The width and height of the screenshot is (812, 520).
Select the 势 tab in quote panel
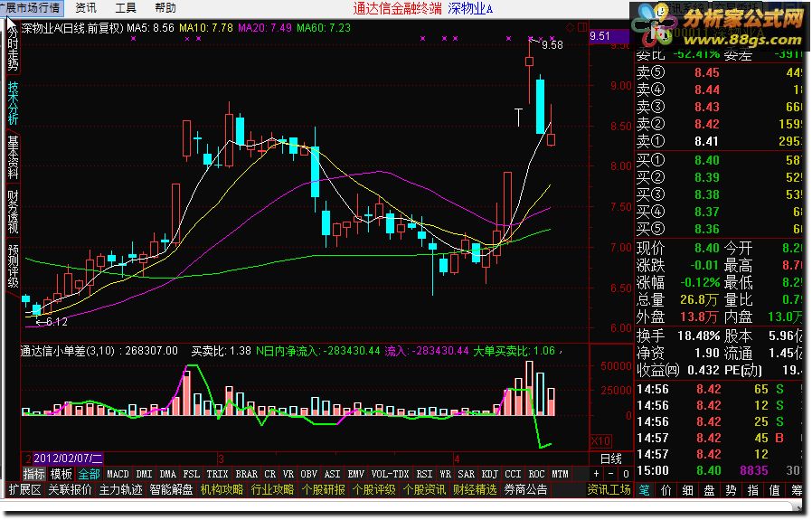(x=732, y=490)
